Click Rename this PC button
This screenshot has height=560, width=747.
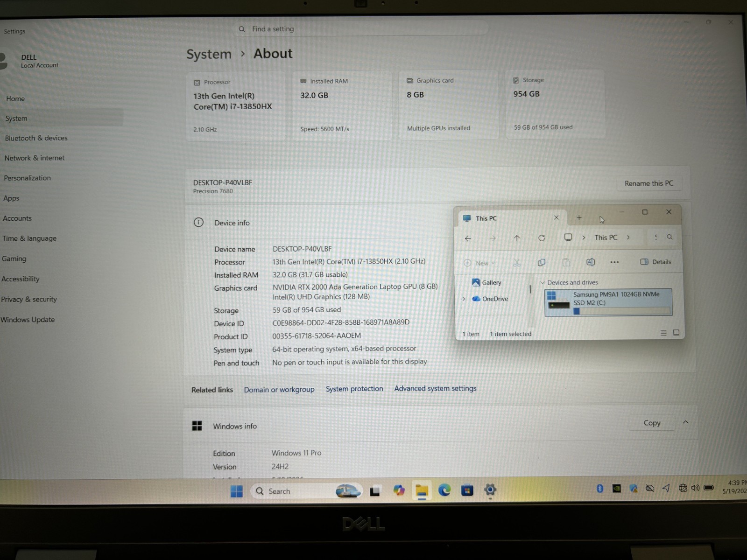649,183
